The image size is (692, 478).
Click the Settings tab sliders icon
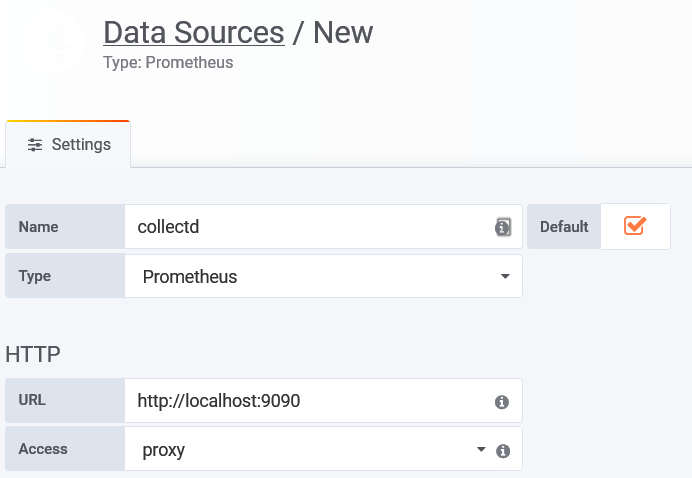coord(35,144)
